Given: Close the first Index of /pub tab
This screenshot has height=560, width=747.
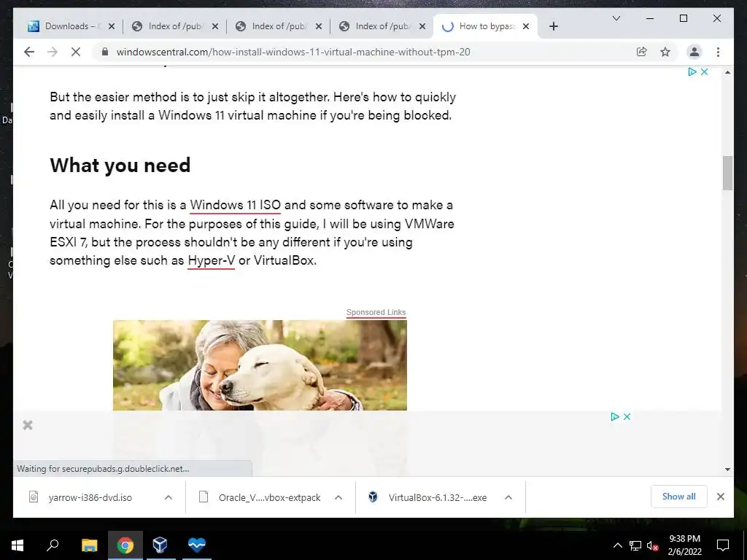Looking at the screenshot, I should 215,26.
